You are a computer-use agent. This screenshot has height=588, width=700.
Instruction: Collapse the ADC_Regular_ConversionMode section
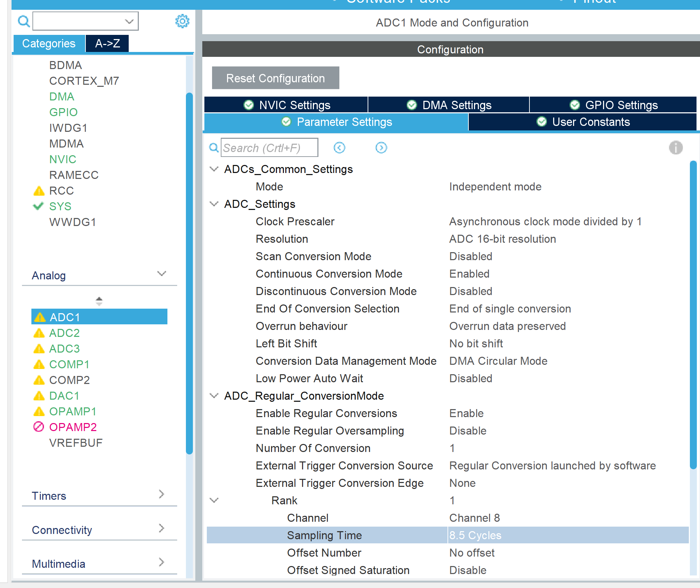214,396
